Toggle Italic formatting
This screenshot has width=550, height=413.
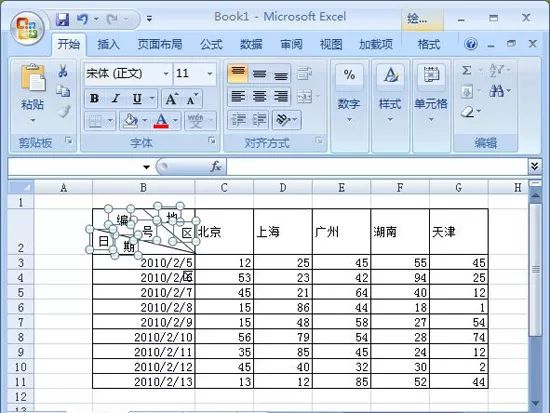tap(115, 99)
